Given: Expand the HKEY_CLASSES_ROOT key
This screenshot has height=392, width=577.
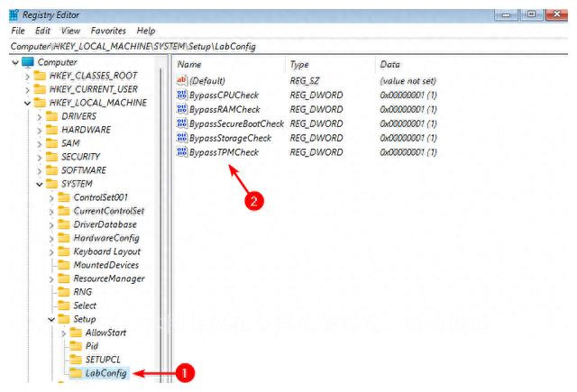Looking at the screenshot, I should click(27, 77).
